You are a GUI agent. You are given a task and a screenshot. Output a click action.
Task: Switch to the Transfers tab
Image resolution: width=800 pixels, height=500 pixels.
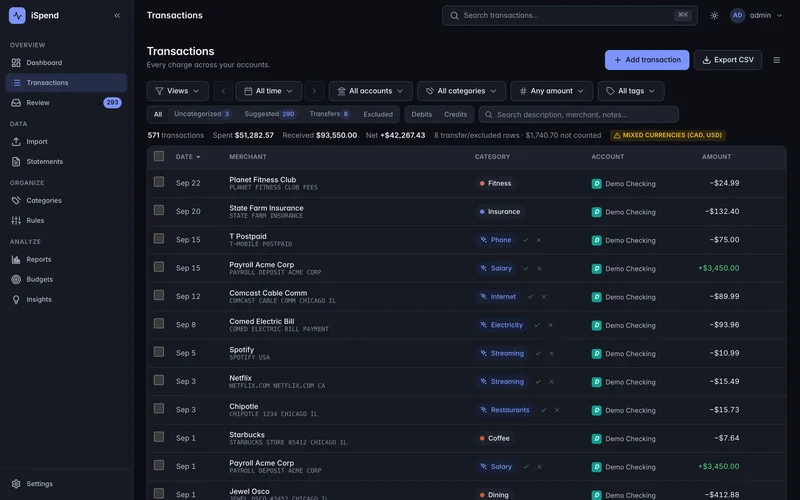coord(329,114)
